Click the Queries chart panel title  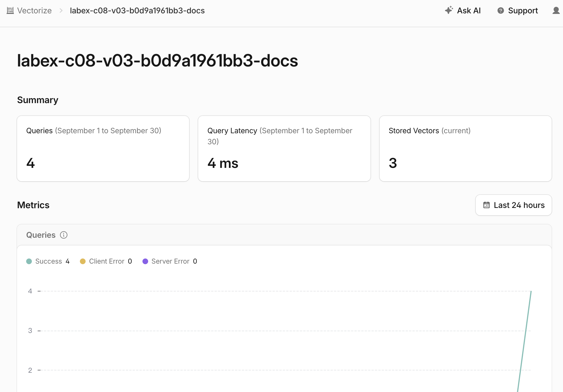coord(41,235)
